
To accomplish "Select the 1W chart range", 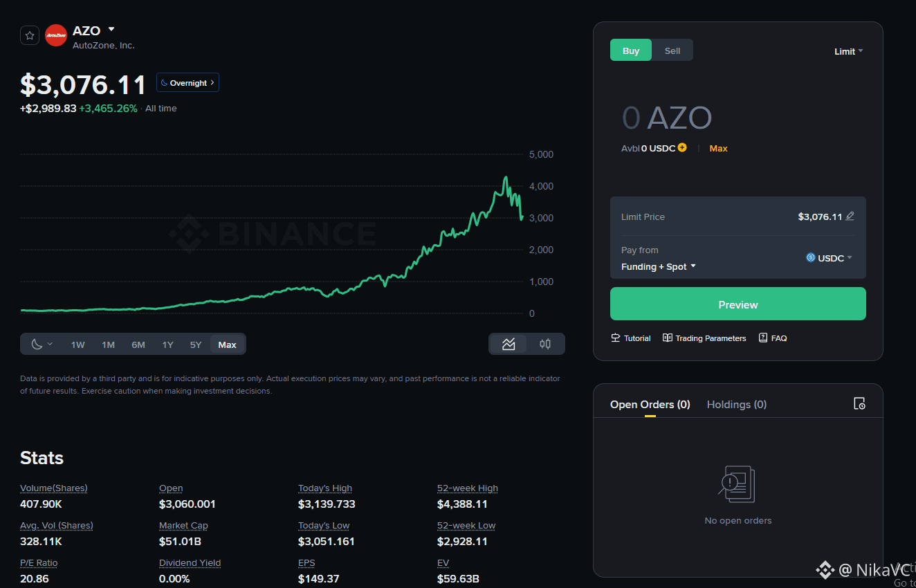I will tap(78, 344).
